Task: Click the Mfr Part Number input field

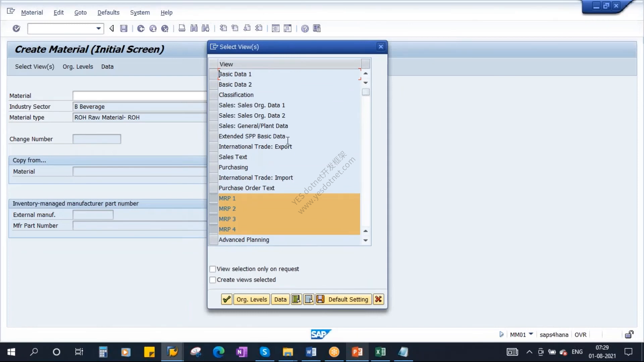Action: pyautogui.click(x=140, y=226)
